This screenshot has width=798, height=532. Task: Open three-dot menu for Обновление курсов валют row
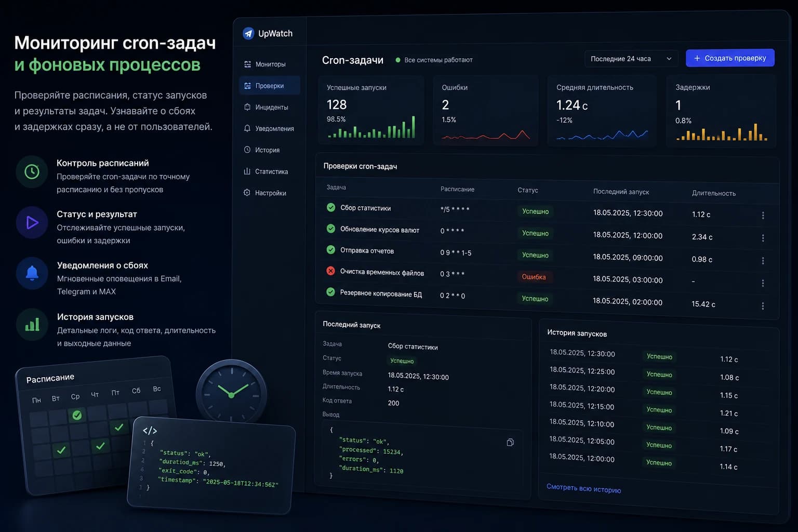(763, 238)
